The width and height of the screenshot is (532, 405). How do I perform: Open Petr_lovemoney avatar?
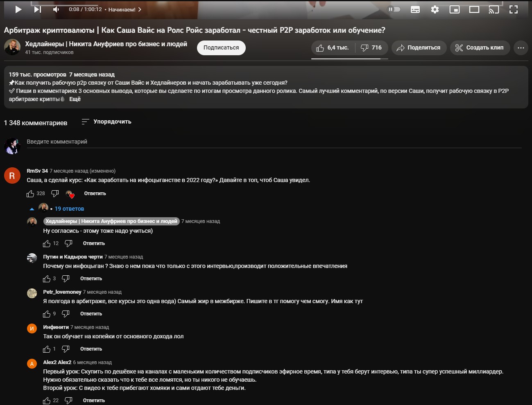pyautogui.click(x=32, y=293)
